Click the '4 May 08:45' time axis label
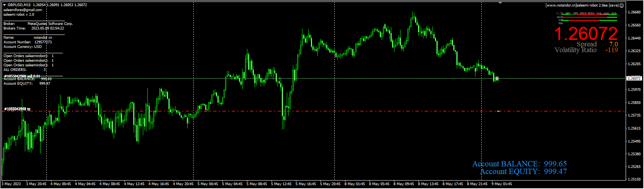This screenshot has width=644, height=189. (110, 184)
